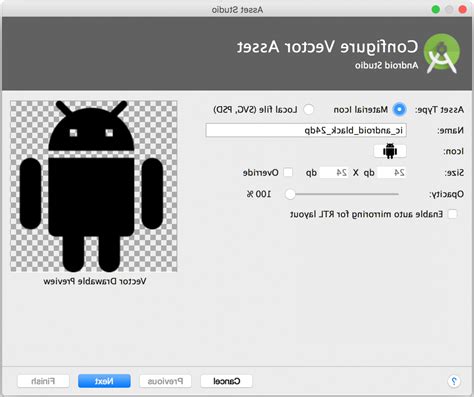Close the Asset Studio window
This screenshot has width=474, height=397.
pos(463,9)
